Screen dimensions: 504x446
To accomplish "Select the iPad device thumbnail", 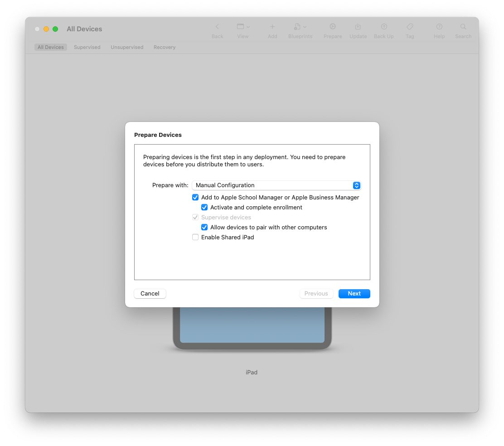I will pyautogui.click(x=252, y=328).
